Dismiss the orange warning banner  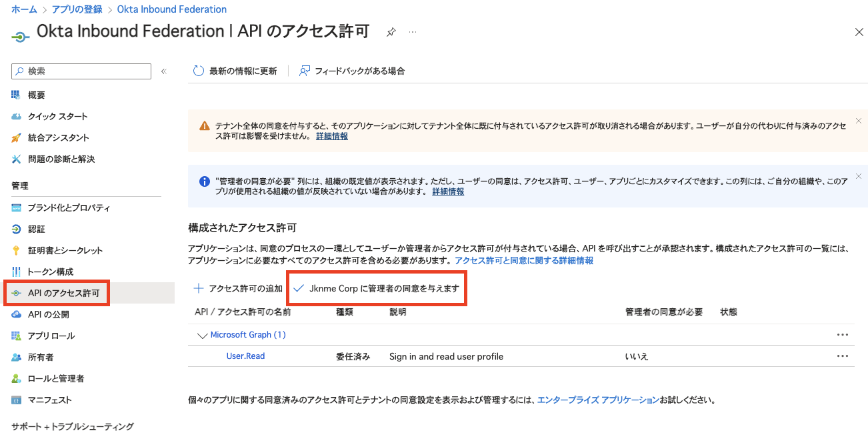[859, 121]
